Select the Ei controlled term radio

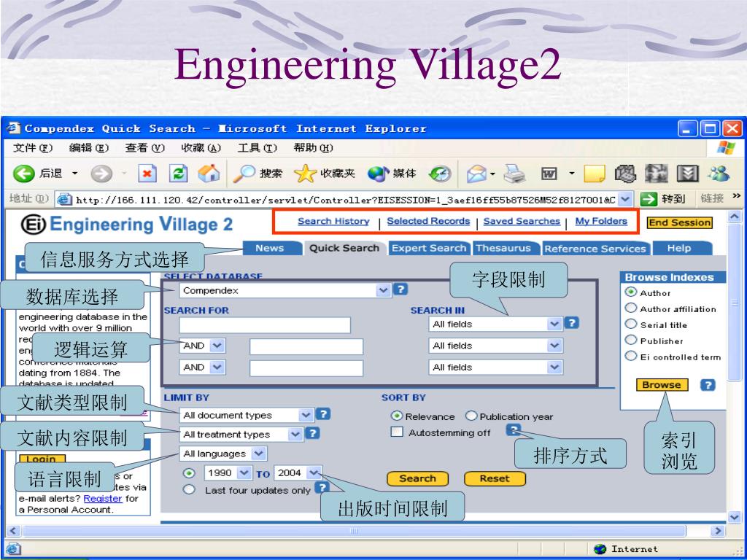(x=631, y=356)
